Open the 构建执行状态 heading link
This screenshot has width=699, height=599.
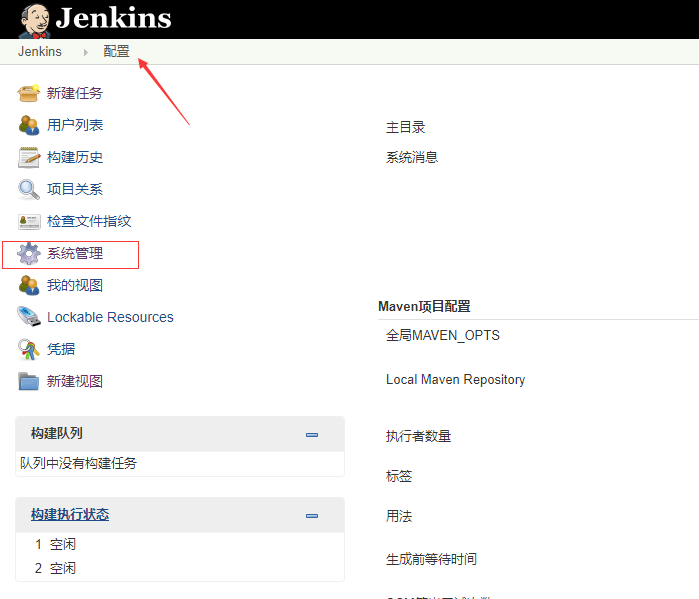point(70,515)
